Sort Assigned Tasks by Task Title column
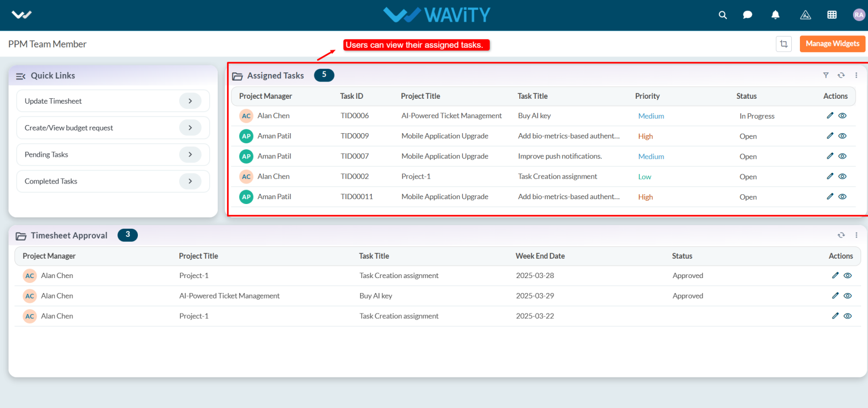 pos(533,96)
